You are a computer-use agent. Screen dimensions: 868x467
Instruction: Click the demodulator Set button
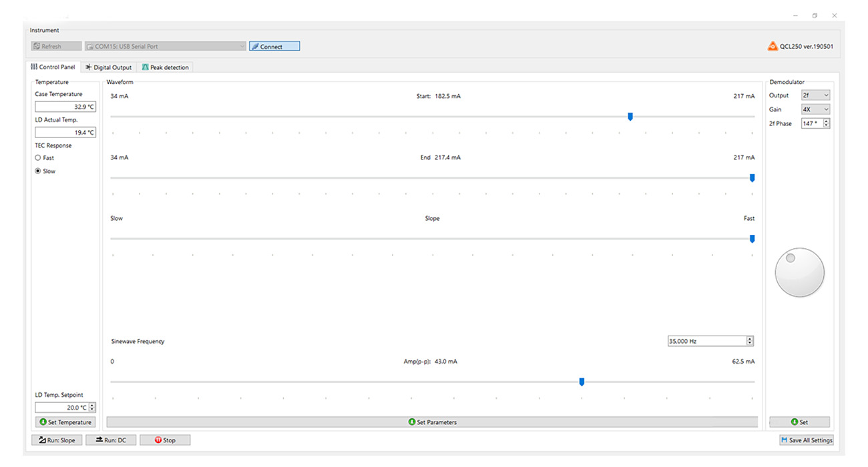click(x=799, y=422)
